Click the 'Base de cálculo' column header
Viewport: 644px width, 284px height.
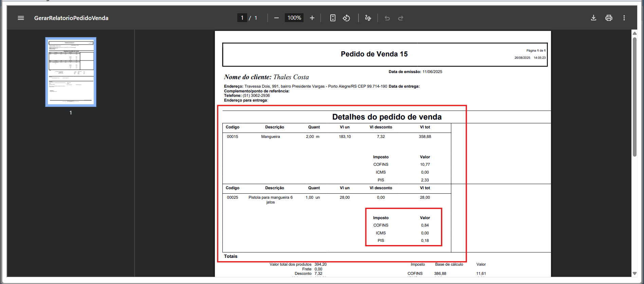pos(449,264)
